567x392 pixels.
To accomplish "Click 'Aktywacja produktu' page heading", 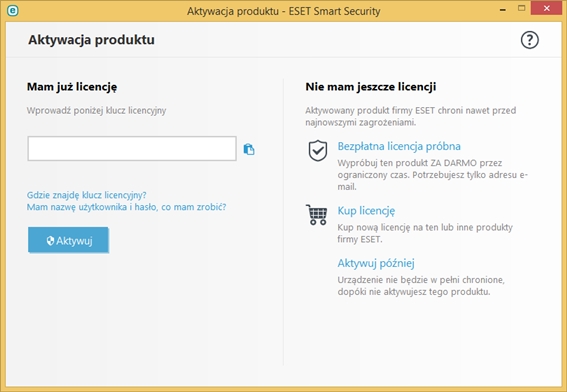I will pyautogui.click(x=91, y=40).
